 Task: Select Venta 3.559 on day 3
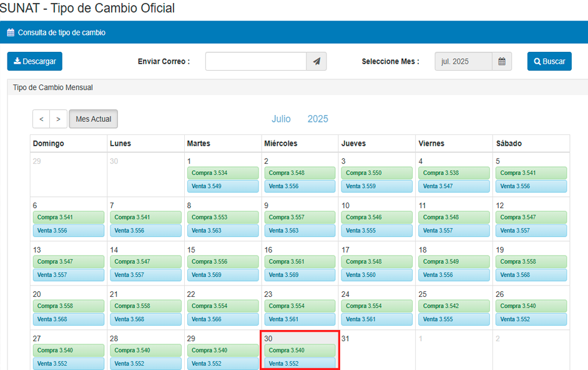[377, 186]
